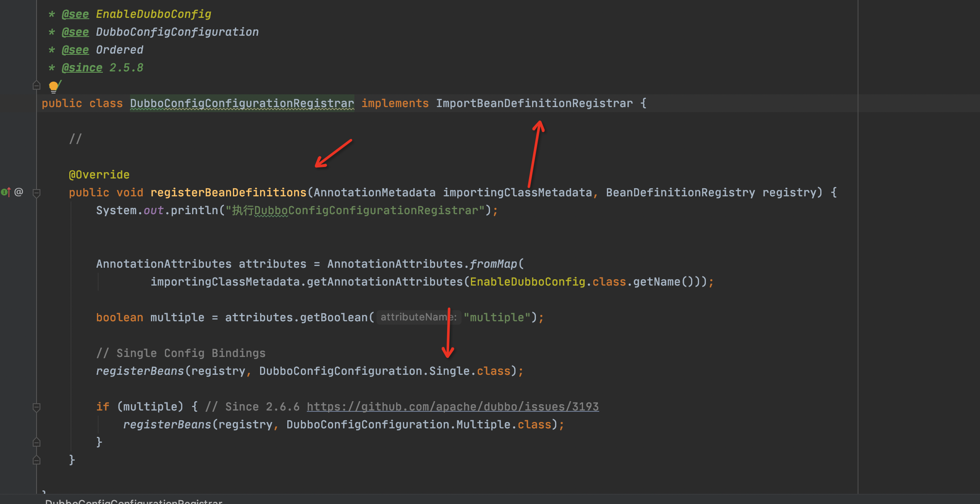Viewport: 980px width, 504px height.
Task: Click the Ordered reference in the Javadoc
Action: pos(119,50)
